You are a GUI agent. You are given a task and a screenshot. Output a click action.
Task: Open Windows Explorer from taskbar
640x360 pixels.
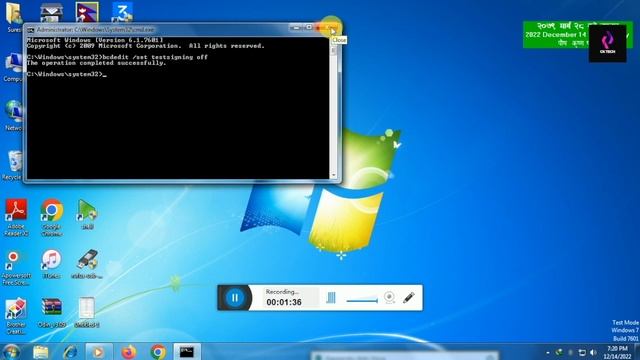click(41, 351)
